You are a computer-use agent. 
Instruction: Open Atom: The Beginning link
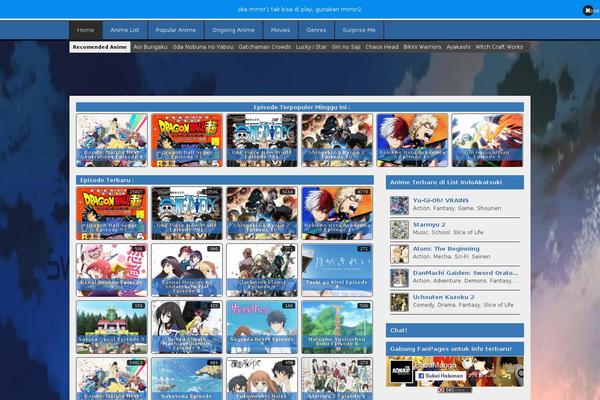coord(446,248)
